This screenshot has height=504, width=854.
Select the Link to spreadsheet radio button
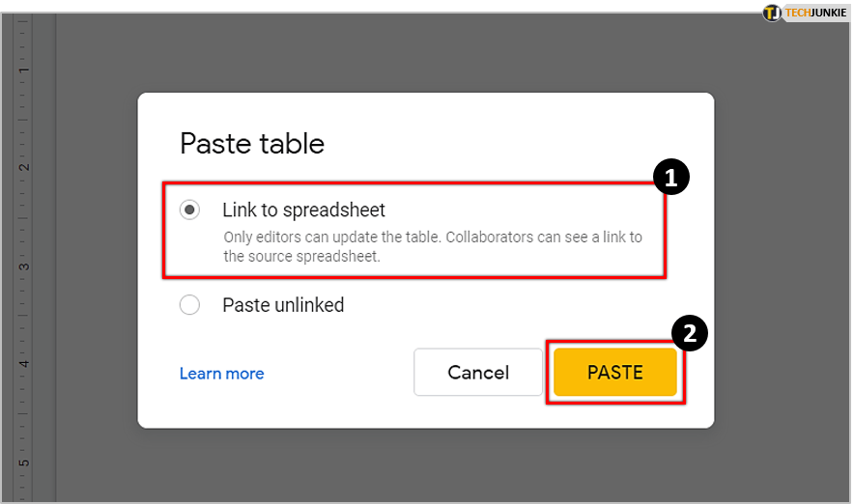190,210
